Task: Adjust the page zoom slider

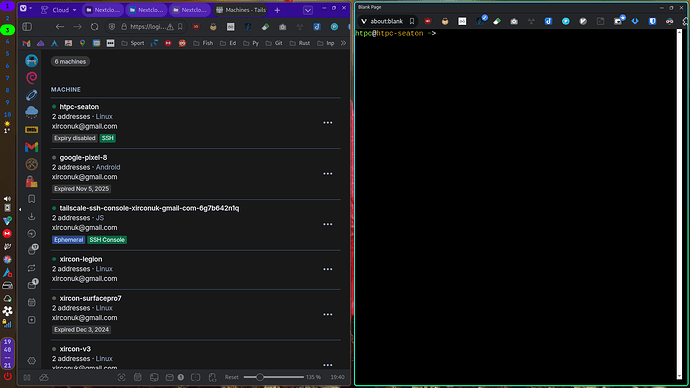Action: [x=273, y=377]
